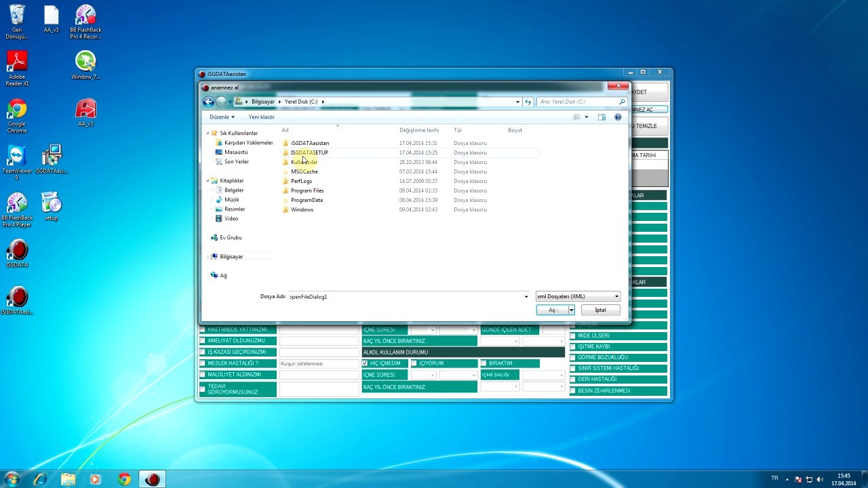868x488 pixels.
Task: Check the HASTANEDE YATTINIZMI checkbox
Action: [x=202, y=329]
